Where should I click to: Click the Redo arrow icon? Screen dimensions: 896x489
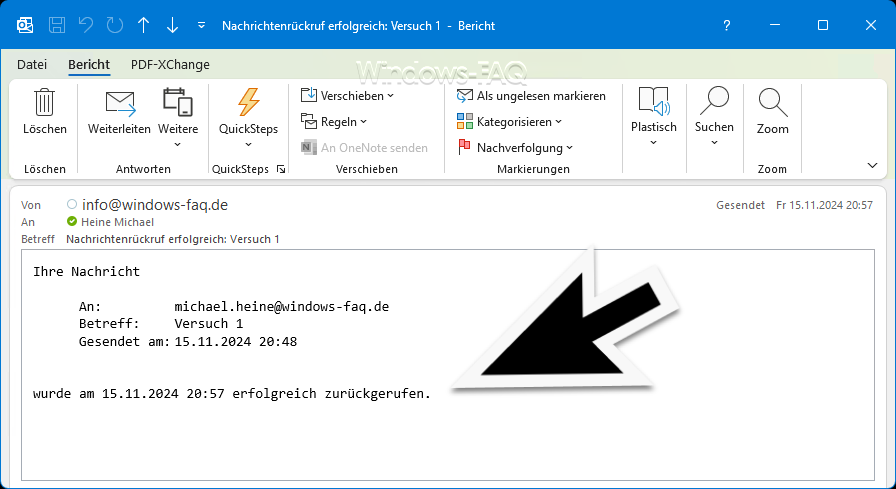point(115,25)
